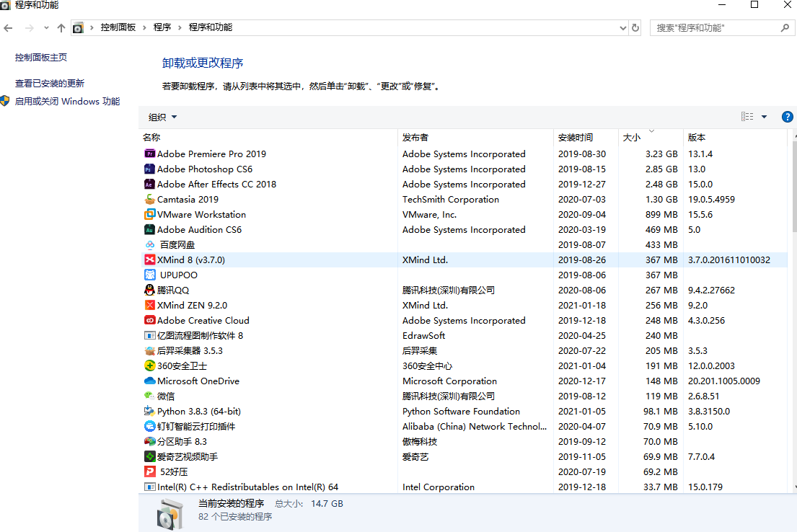Navigate to 程序 in breadcrumb
797x532 pixels.
coord(162,27)
